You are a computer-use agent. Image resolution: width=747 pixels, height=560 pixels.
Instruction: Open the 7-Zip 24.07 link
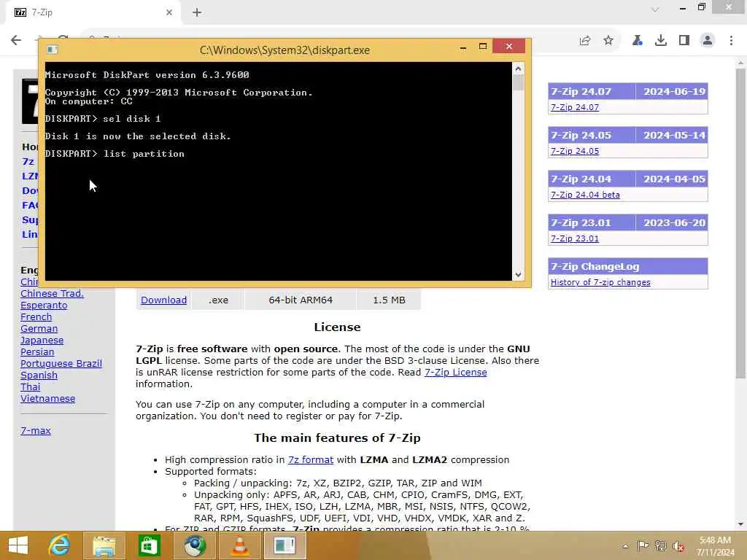(x=575, y=107)
